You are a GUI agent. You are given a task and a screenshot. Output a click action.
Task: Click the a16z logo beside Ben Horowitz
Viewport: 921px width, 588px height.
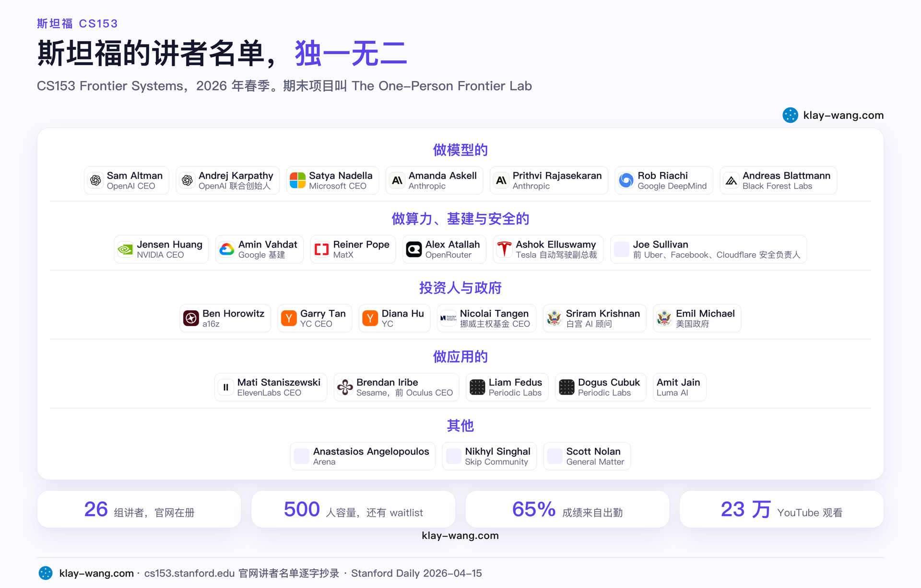pyautogui.click(x=191, y=318)
